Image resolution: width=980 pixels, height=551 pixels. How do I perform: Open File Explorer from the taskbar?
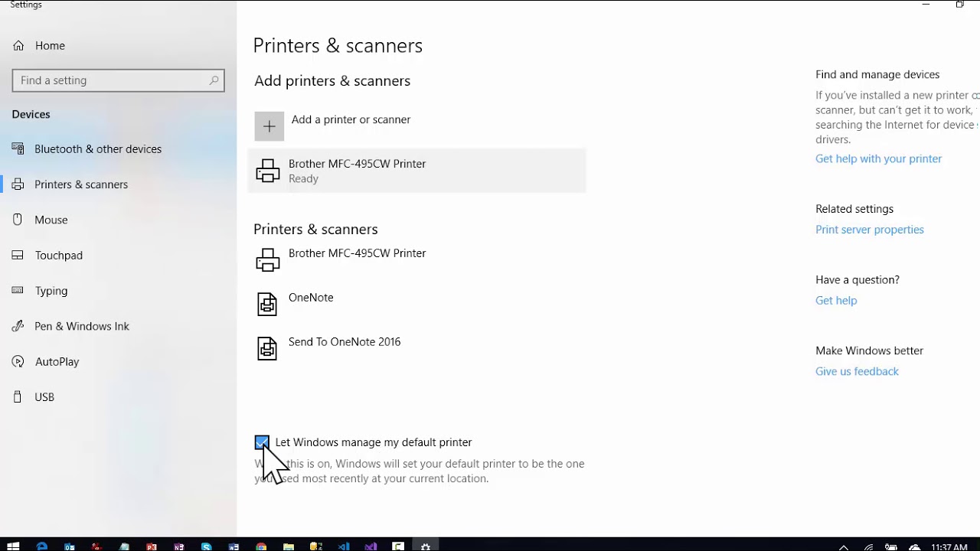click(289, 546)
